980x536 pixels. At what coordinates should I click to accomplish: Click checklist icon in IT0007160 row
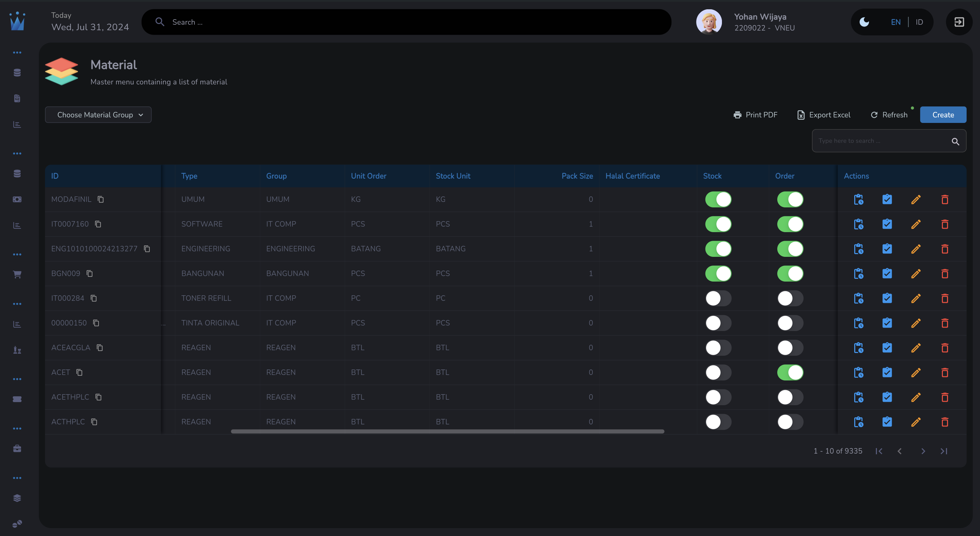[887, 224]
